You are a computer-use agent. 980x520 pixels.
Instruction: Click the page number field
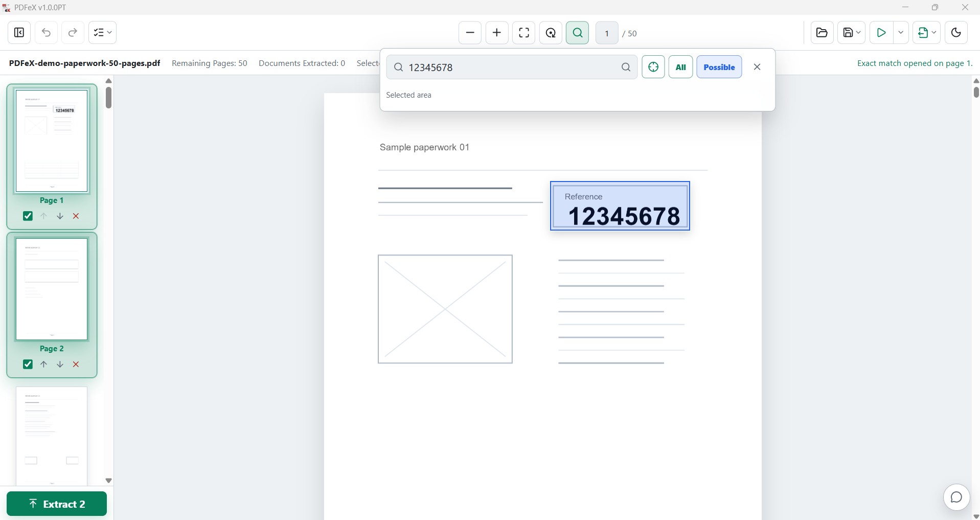pos(607,33)
